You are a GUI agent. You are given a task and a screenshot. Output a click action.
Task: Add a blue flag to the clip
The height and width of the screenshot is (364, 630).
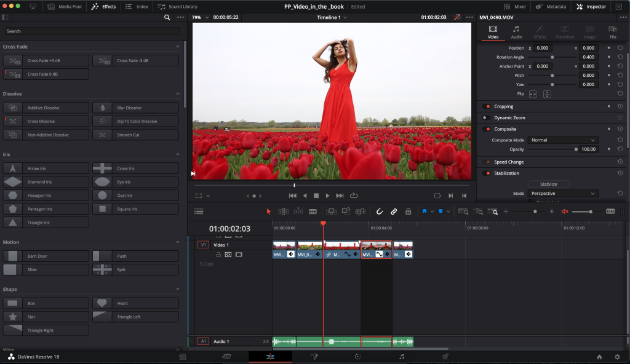[425, 212]
